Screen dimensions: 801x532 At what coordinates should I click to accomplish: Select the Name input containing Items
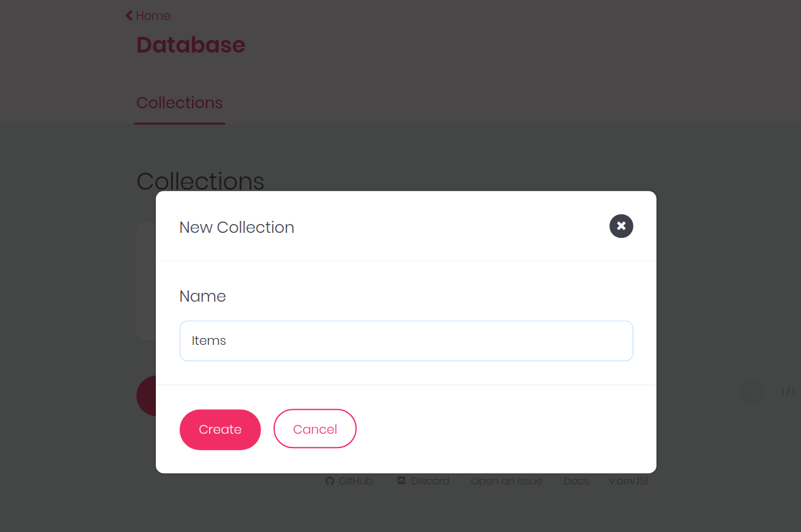pos(406,340)
